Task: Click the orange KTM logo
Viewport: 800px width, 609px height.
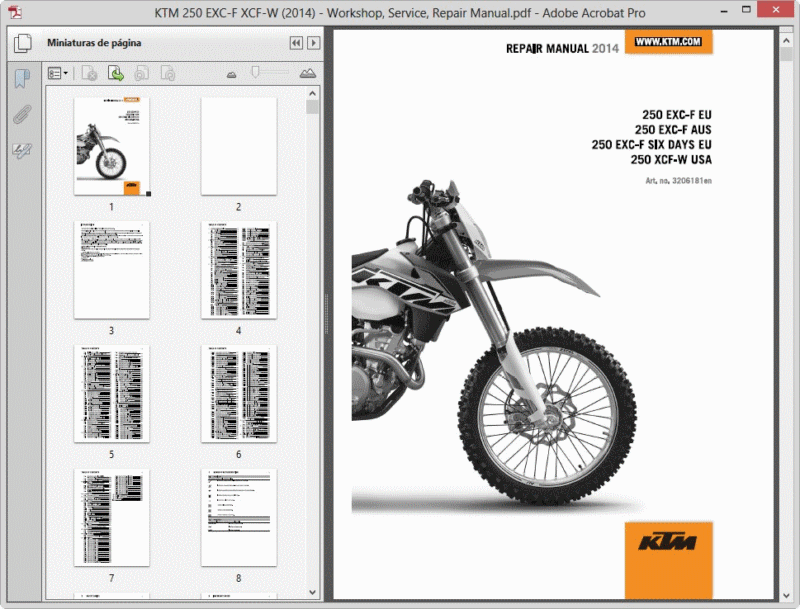Action: [668, 560]
